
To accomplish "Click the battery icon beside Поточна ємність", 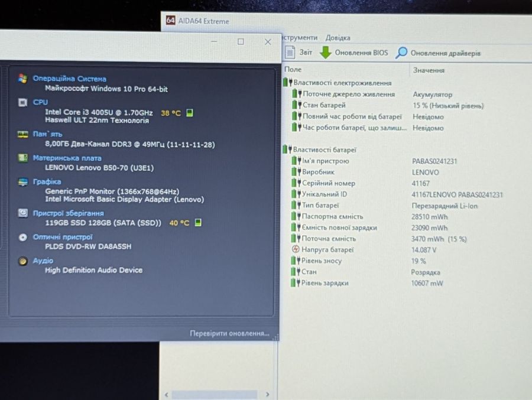I will click(296, 239).
